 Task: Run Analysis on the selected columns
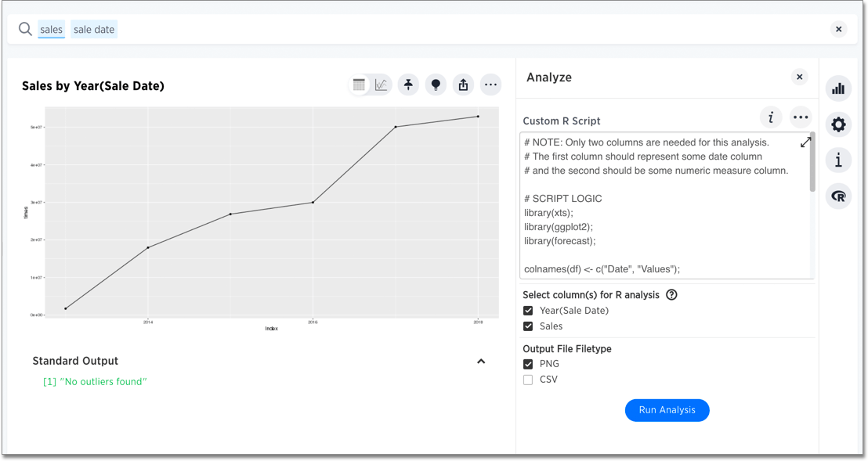click(667, 410)
